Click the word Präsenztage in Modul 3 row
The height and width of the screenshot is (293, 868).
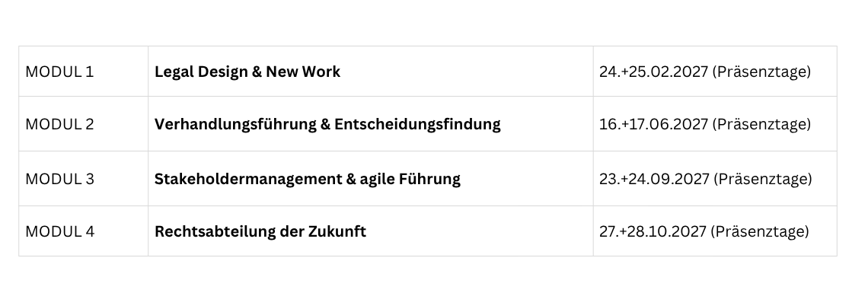[x=762, y=179]
